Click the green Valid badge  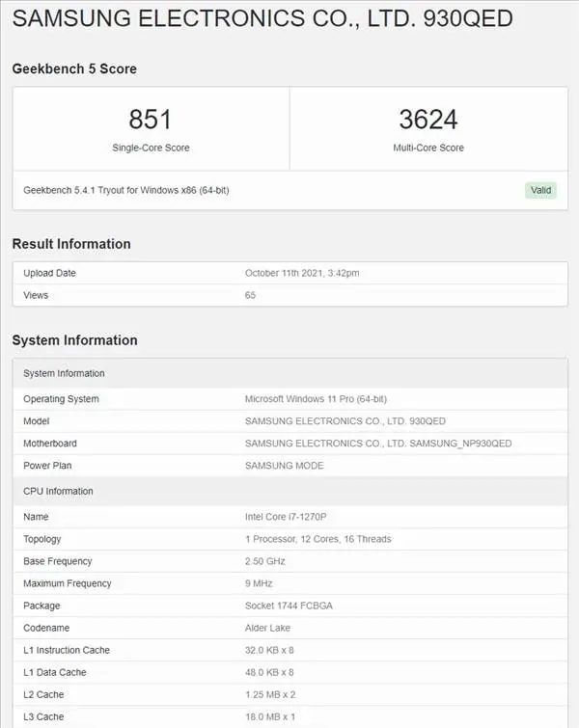[540, 190]
